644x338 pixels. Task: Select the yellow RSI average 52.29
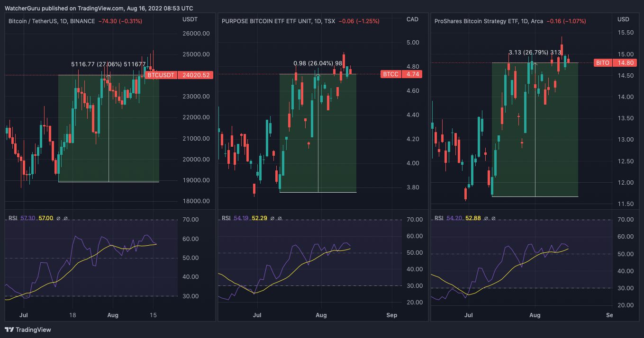[x=259, y=218]
